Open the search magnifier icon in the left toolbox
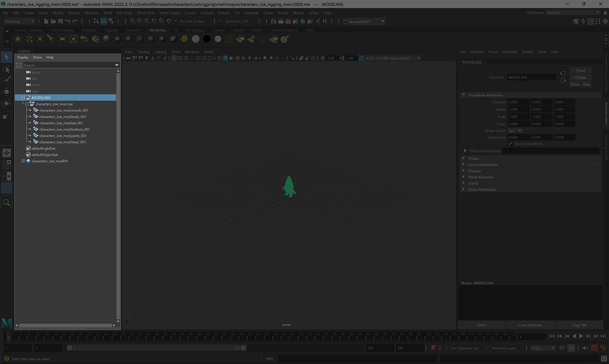 7,202
